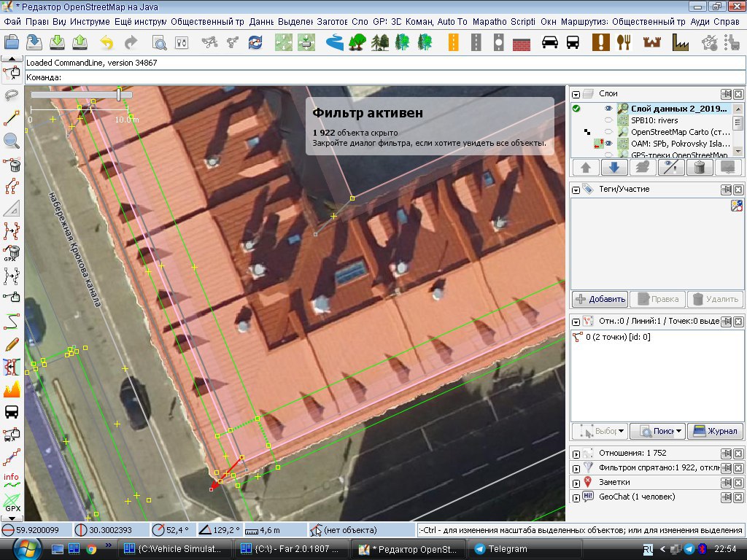Expand the Заметки panel

coord(576,483)
